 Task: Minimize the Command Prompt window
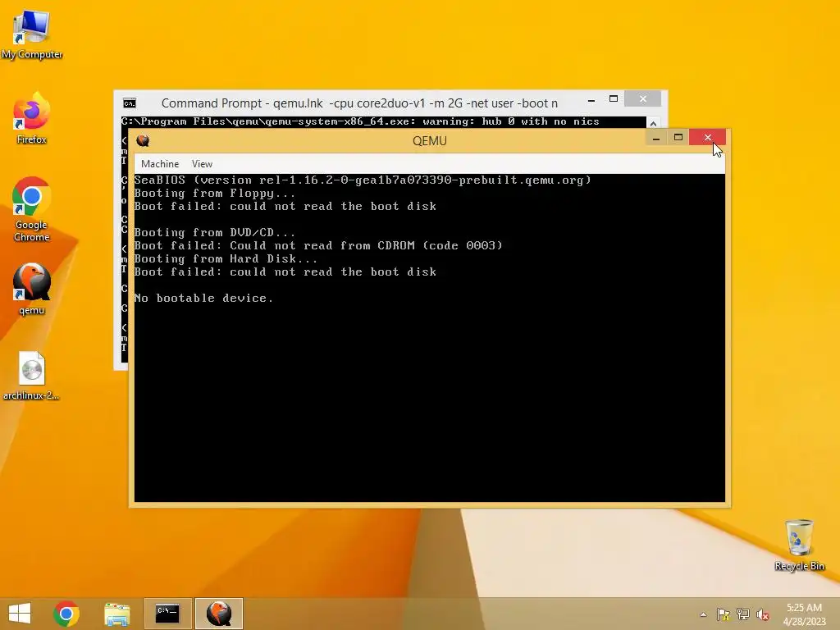tap(591, 99)
